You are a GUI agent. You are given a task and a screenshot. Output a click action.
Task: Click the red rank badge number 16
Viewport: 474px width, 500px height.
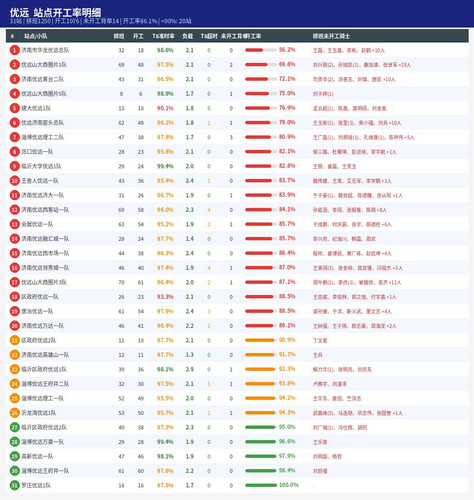[14, 268]
